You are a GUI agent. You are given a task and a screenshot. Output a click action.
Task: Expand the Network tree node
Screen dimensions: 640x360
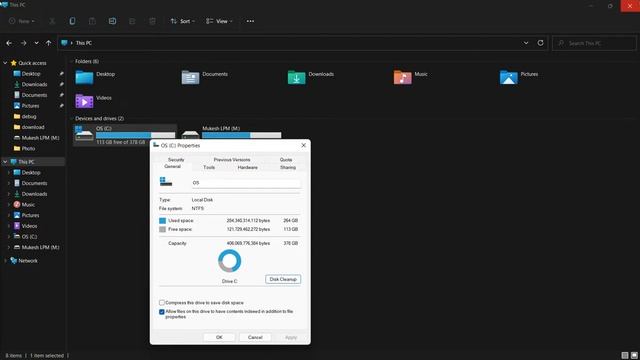coord(5,261)
